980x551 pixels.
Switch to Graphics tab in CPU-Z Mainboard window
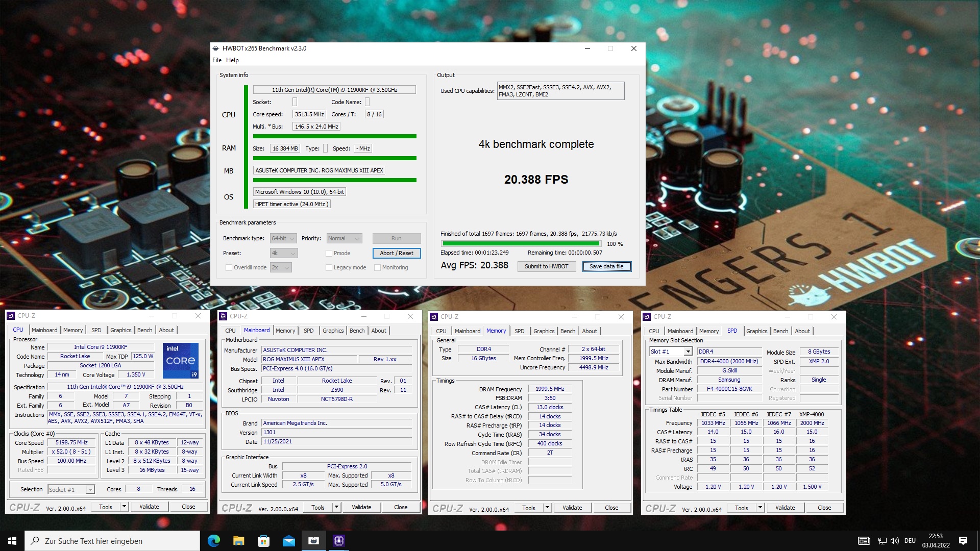(x=333, y=331)
